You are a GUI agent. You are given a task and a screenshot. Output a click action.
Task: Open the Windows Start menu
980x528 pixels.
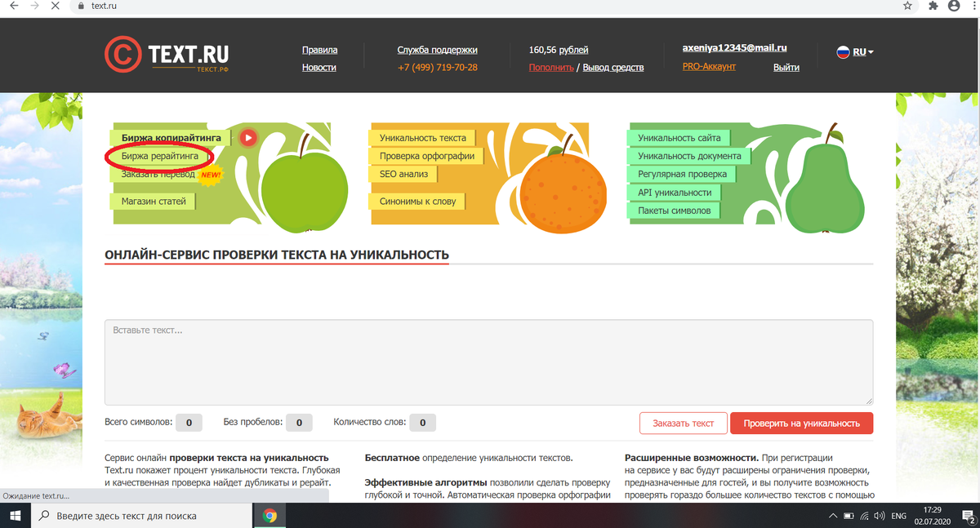pyautogui.click(x=15, y=516)
